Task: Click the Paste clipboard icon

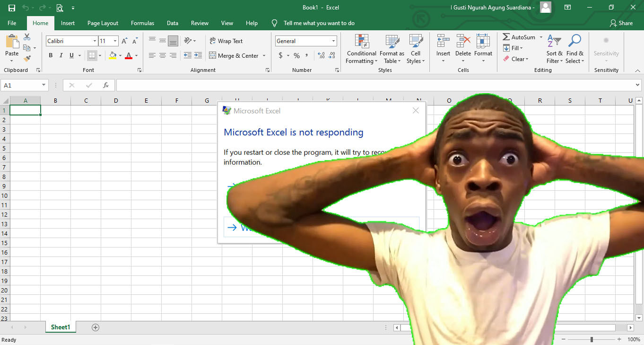Action: [x=12, y=42]
